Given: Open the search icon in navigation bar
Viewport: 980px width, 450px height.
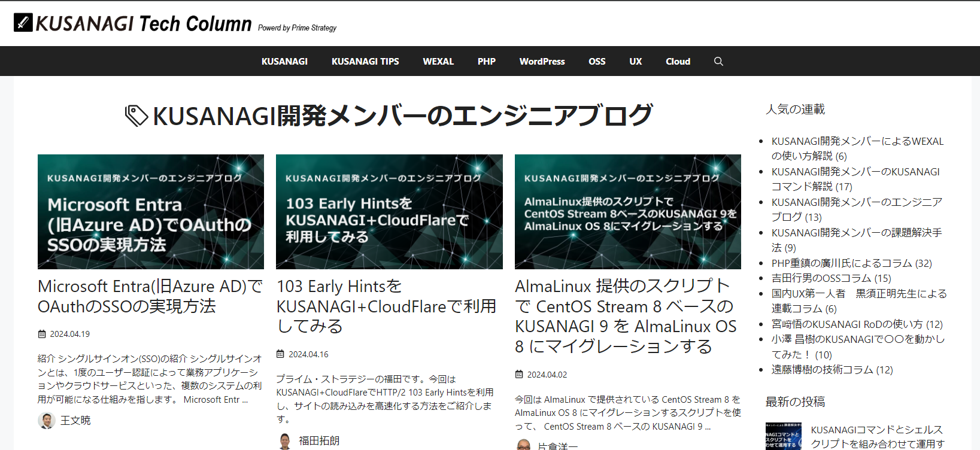Looking at the screenshot, I should click(718, 61).
